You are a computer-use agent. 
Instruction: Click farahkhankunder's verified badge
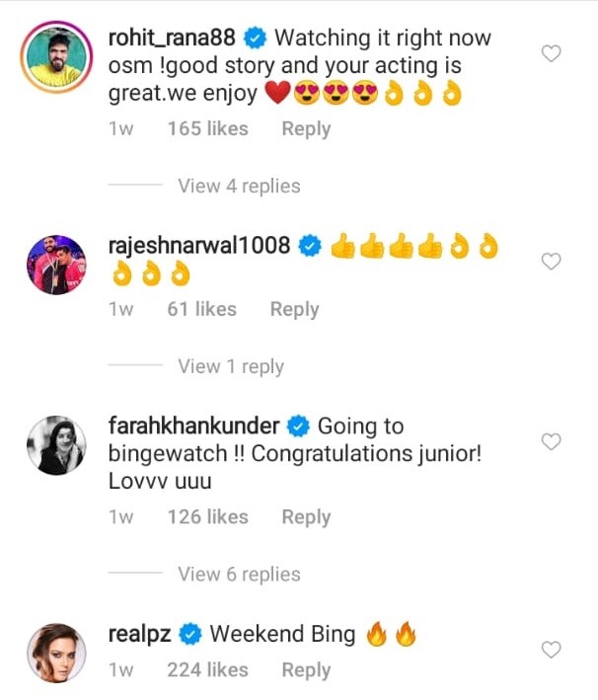point(298,427)
